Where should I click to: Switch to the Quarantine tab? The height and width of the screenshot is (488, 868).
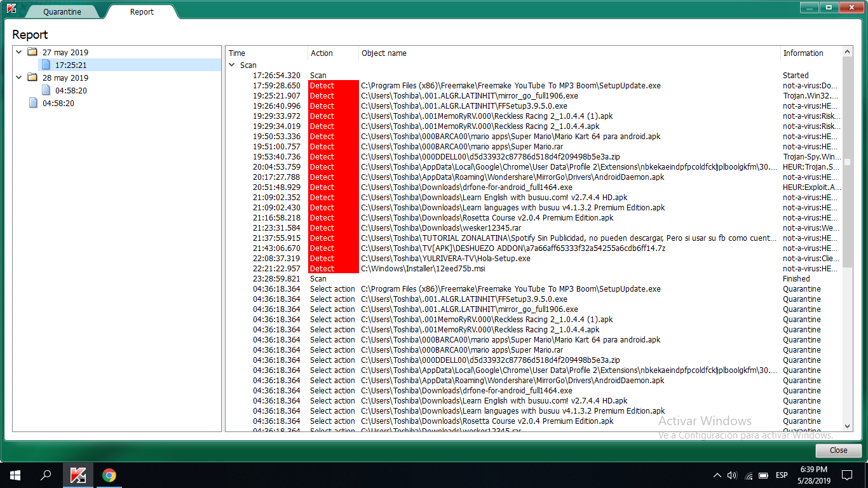point(62,12)
